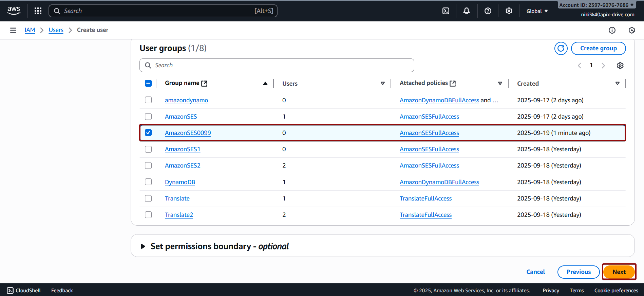
Task: Open the AWS services grid menu
Action: point(38,11)
